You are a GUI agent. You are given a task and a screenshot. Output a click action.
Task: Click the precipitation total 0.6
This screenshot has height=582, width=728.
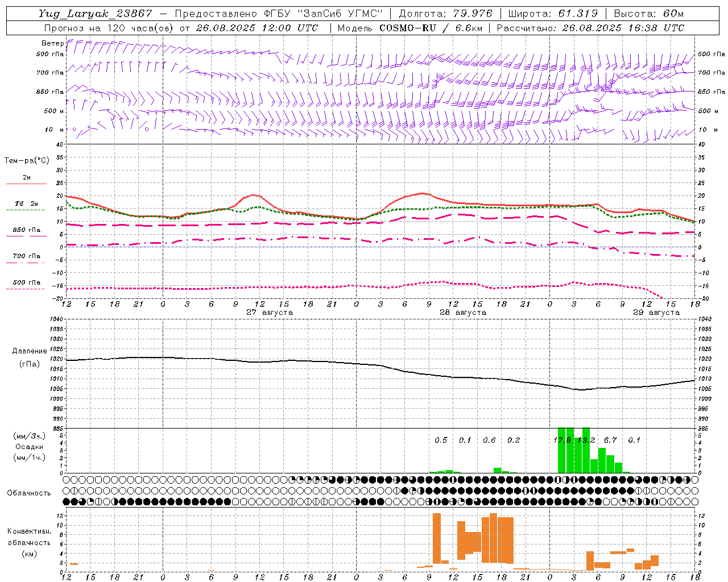489,440
